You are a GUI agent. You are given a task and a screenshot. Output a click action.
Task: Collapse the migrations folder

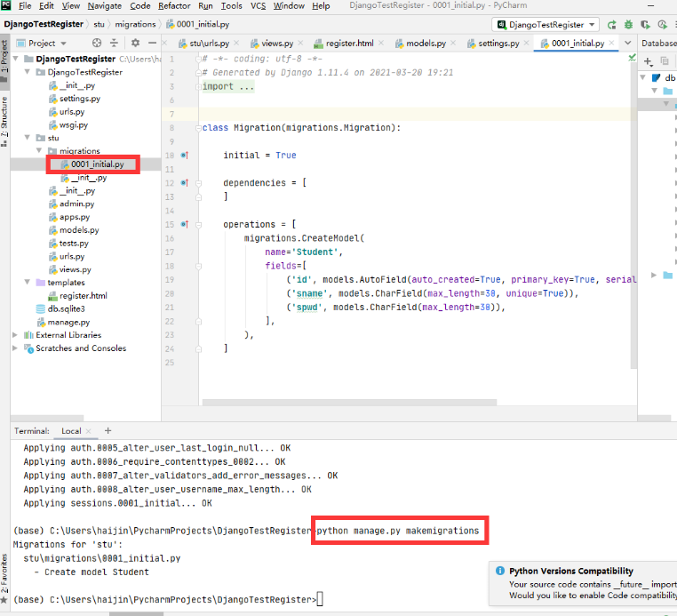tap(41, 151)
